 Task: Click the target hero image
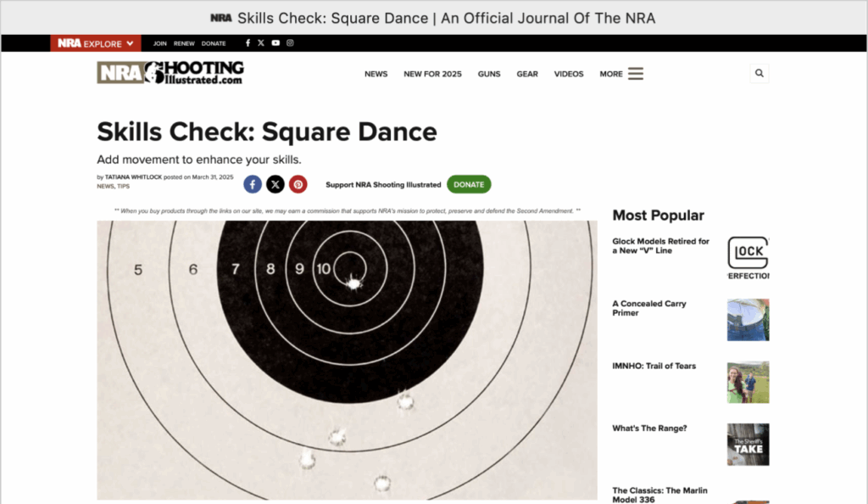[x=347, y=360]
